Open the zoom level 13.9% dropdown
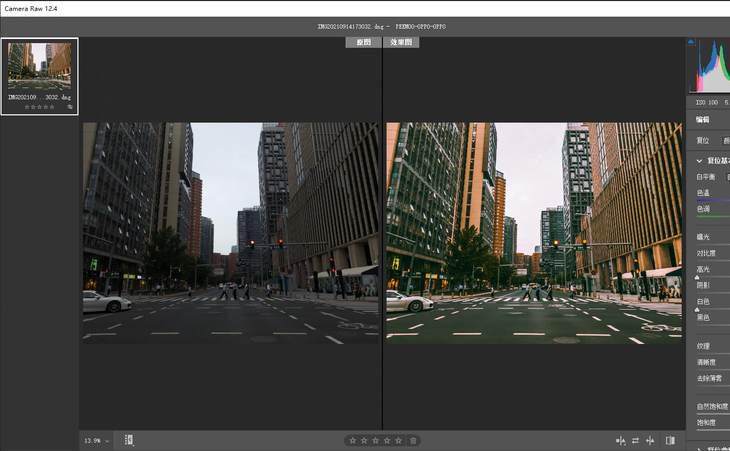This screenshot has width=730, height=451. 97,440
